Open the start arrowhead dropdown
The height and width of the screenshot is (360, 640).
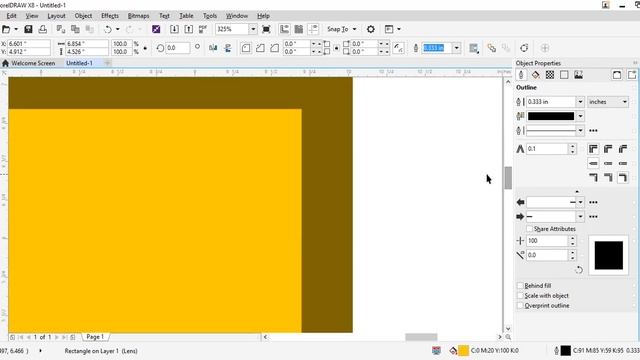(580, 202)
